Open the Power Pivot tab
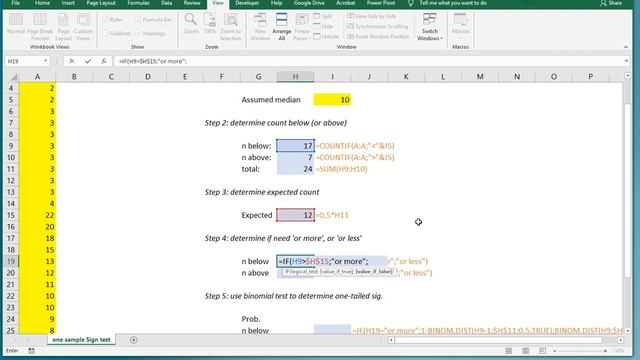Viewport: 640px width, 360px height. (x=381, y=3)
